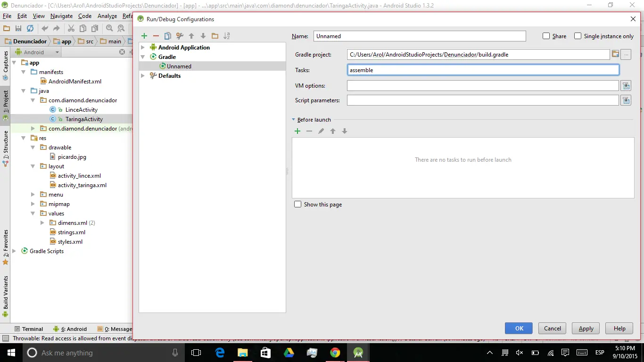Collapse the manifests folder
The width and height of the screenshot is (644, 362).
tap(23, 72)
